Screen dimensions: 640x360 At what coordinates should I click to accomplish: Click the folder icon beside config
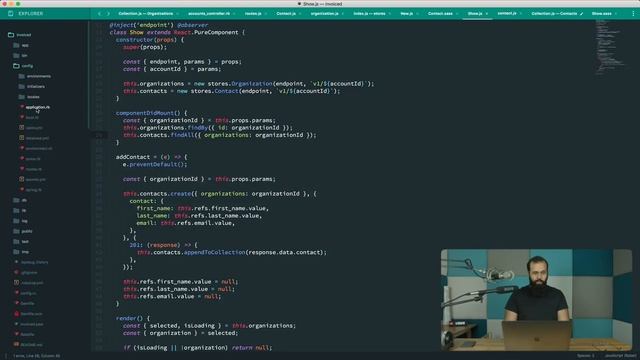coord(16,66)
